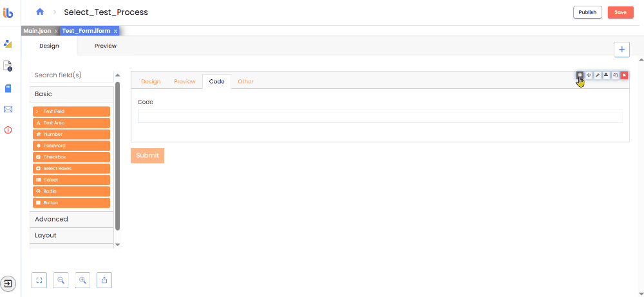Select the Test_Form.iform file tab
This screenshot has height=297, width=644.
click(x=87, y=31)
